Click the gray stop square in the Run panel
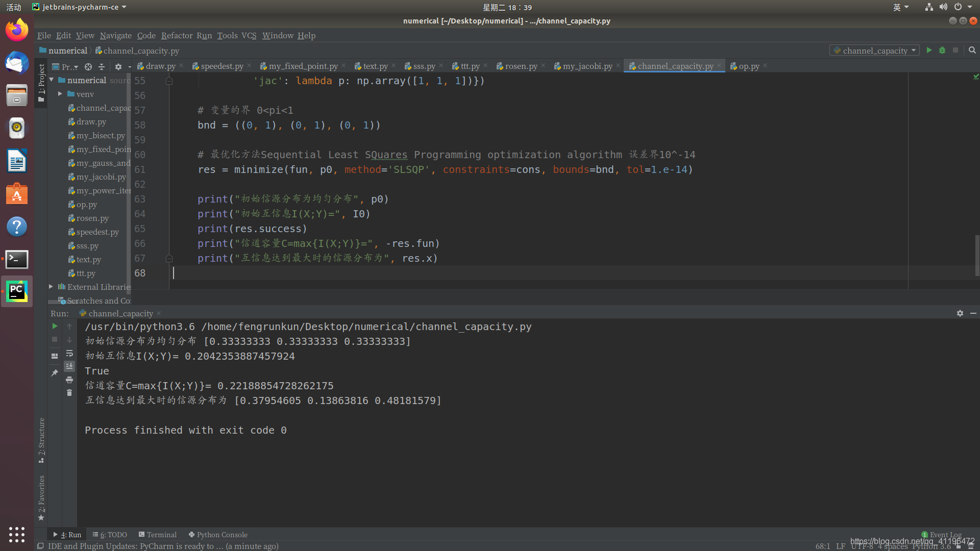This screenshot has width=980, height=551. coord(55,339)
